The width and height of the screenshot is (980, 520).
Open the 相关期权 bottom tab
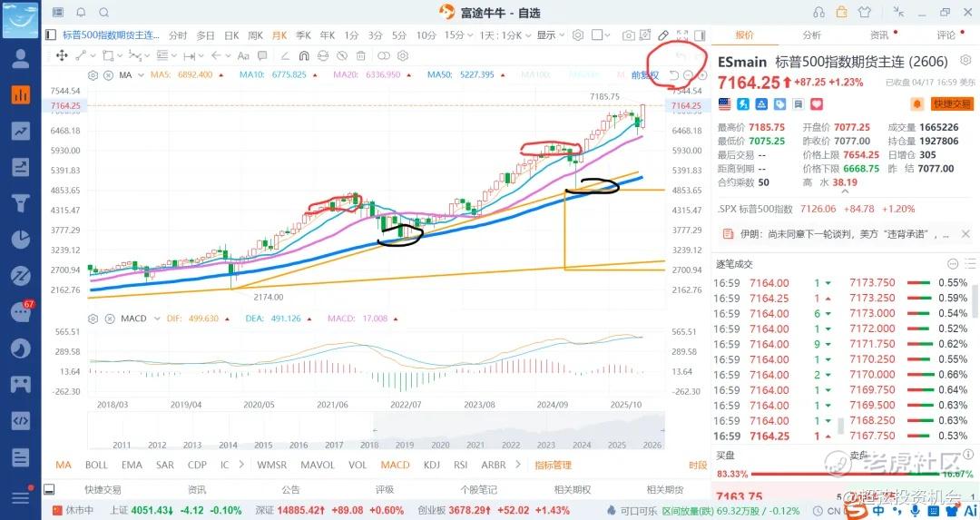tap(573, 490)
